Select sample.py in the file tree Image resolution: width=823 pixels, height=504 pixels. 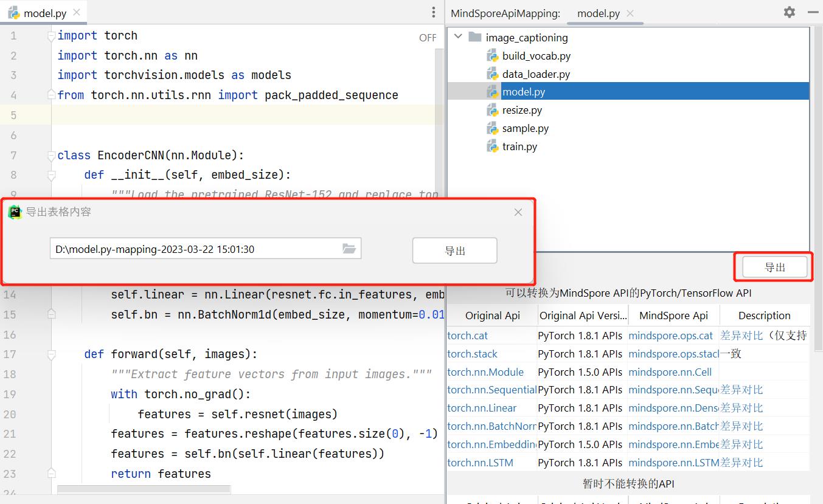click(526, 128)
